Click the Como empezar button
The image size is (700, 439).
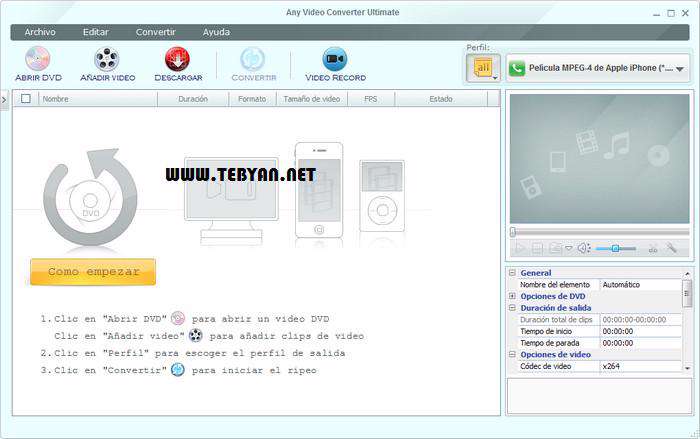(93, 272)
